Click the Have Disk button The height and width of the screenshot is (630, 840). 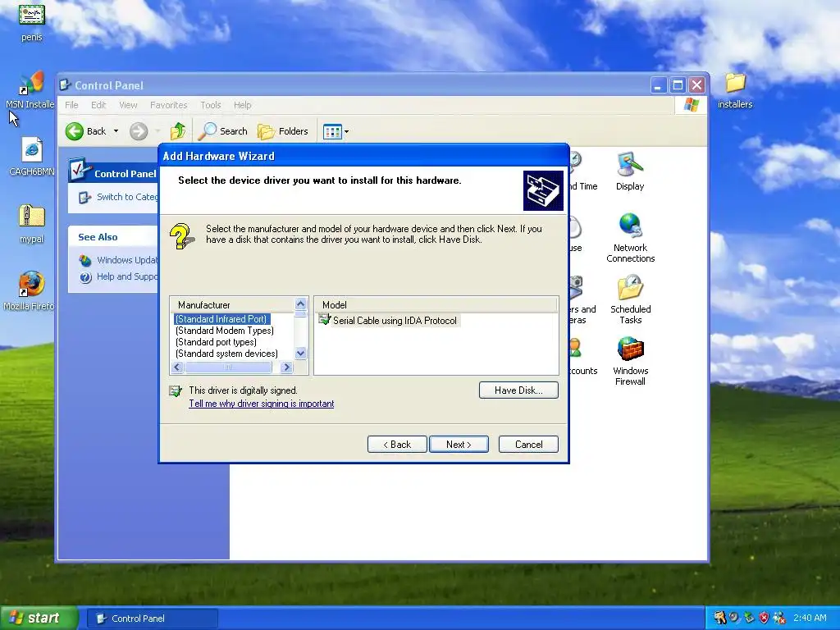tap(518, 390)
